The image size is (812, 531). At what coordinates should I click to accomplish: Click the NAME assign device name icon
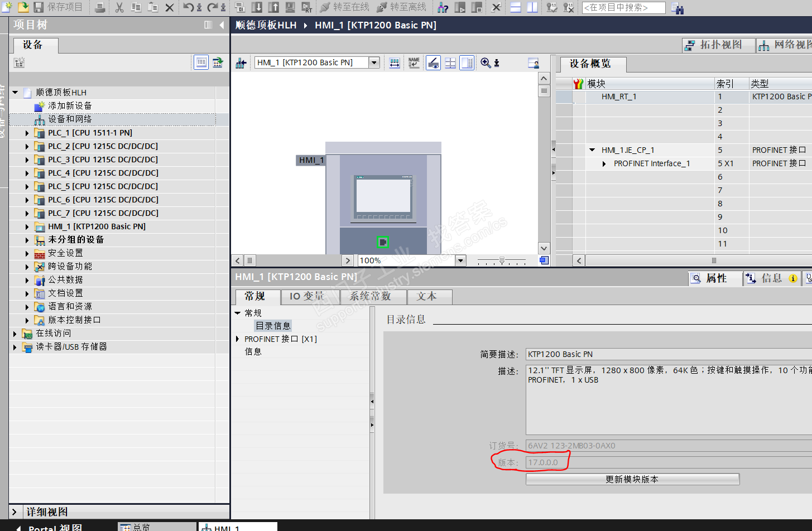[x=414, y=63]
